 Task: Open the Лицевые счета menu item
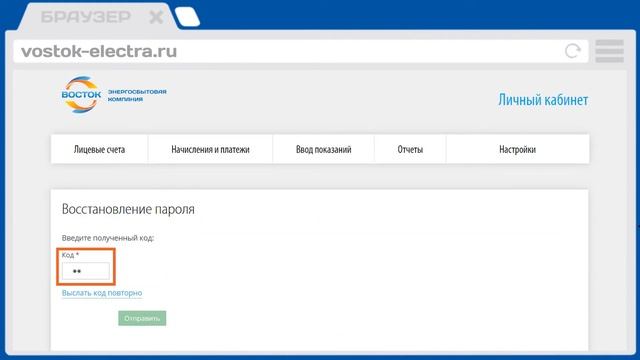click(x=99, y=149)
